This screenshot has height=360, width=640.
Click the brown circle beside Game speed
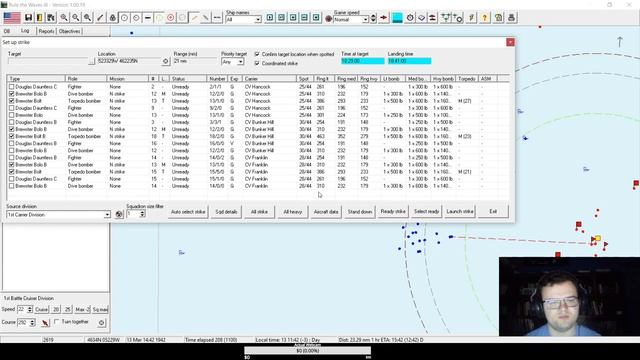click(x=329, y=19)
